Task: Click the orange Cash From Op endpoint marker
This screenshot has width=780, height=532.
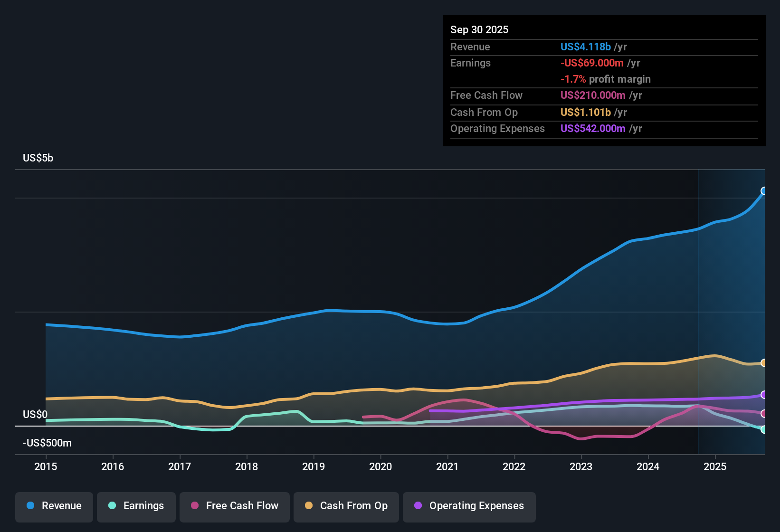Action: [764, 363]
